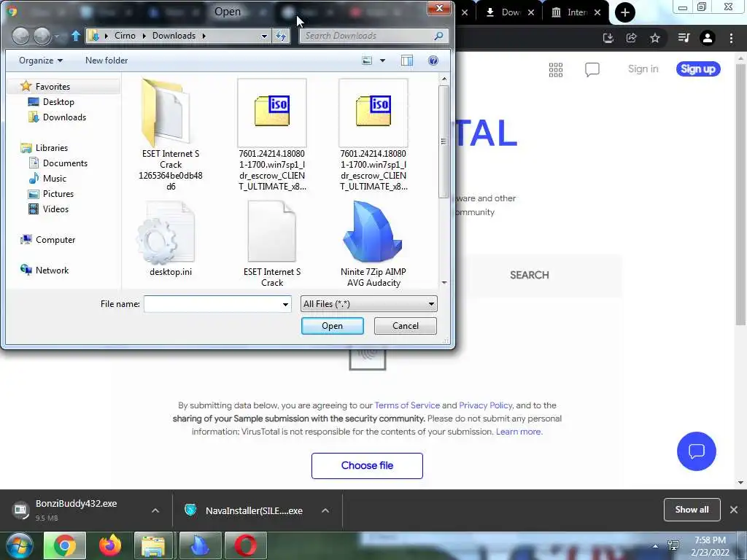
Task: Select the desktop.ini file
Action: [x=171, y=239]
